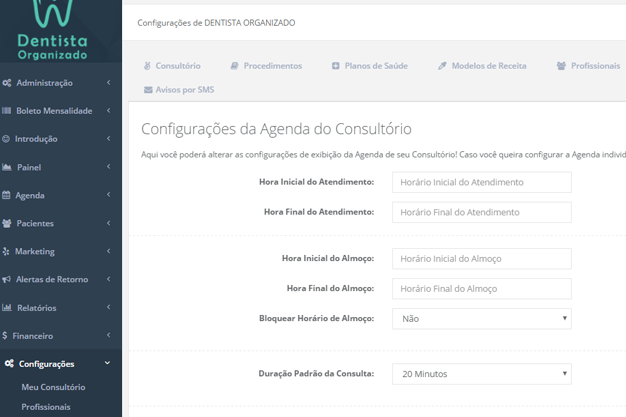Click the Pacientes people icon
Screen dimensions: 626x417
pos(7,223)
